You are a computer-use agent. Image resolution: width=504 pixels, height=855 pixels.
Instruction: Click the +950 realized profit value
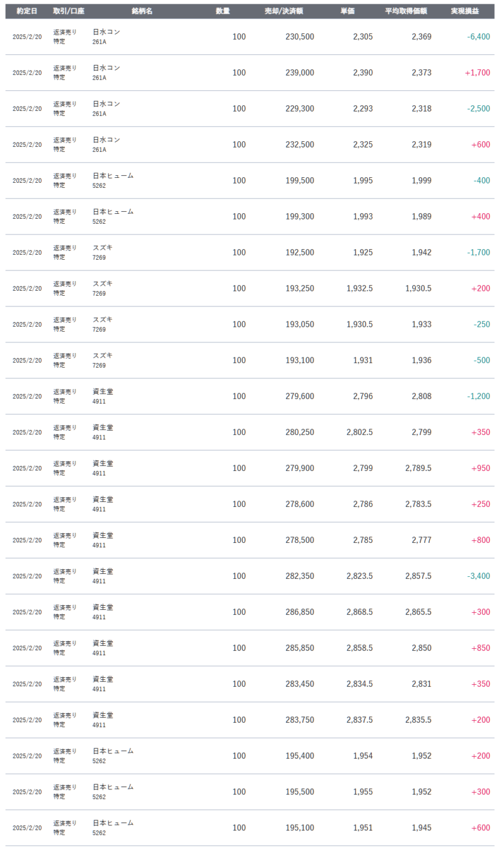point(480,468)
